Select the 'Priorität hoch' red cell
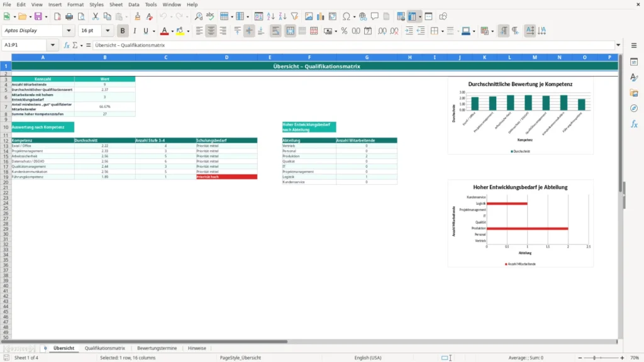Viewport: 644px width, 362px height. (226, 177)
